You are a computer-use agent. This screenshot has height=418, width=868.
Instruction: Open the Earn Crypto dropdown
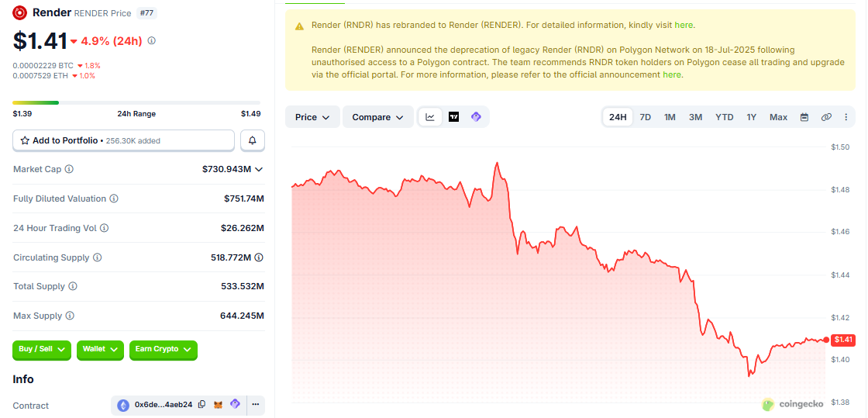coord(164,349)
